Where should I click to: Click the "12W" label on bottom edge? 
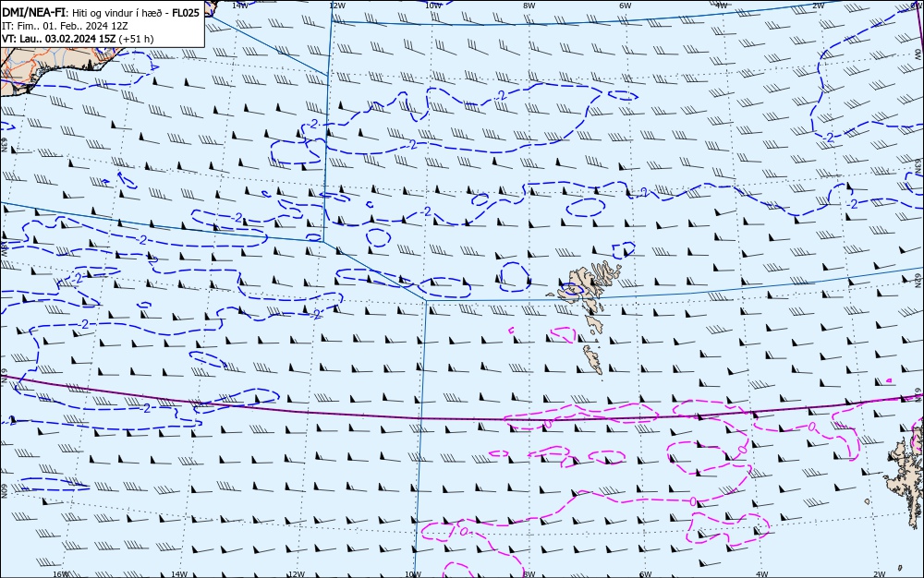pyautogui.click(x=297, y=574)
